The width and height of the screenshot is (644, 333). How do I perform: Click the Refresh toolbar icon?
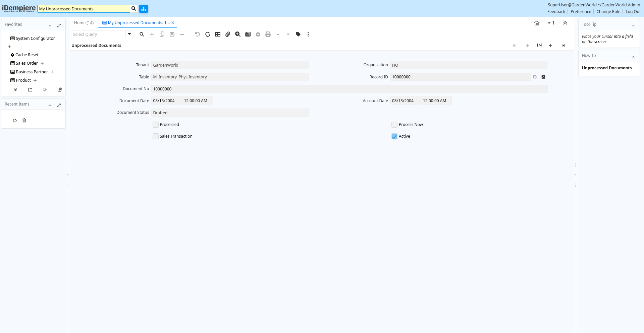[208, 34]
